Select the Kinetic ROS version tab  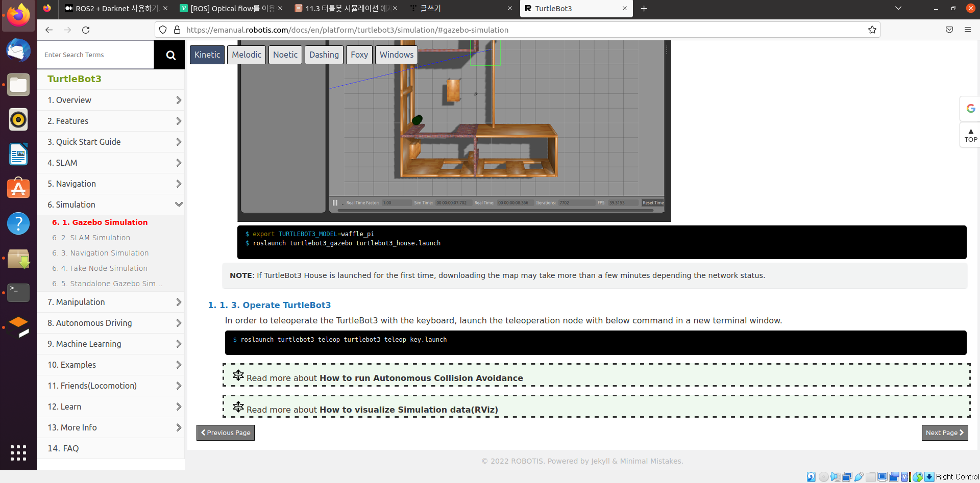pyautogui.click(x=207, y=55)
